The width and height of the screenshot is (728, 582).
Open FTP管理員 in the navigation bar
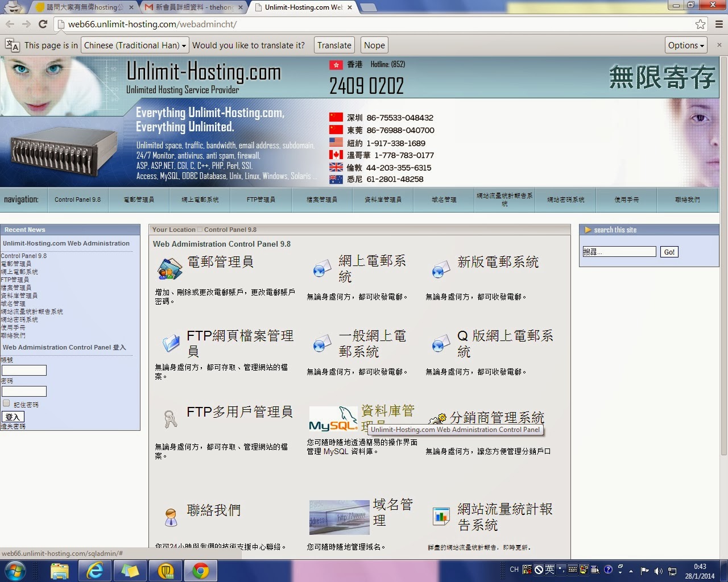coord(261,199)
